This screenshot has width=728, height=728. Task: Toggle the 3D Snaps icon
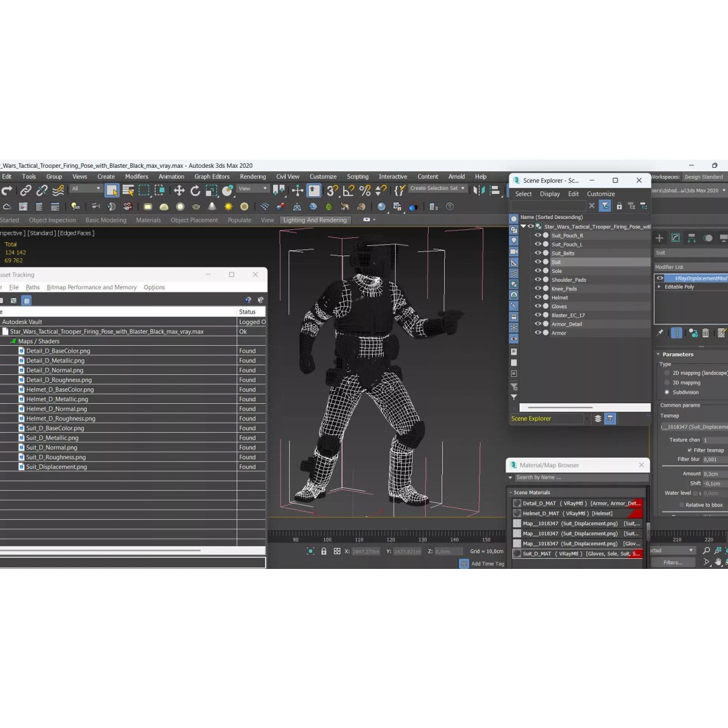pyautogui.click(x=332, y=190)
